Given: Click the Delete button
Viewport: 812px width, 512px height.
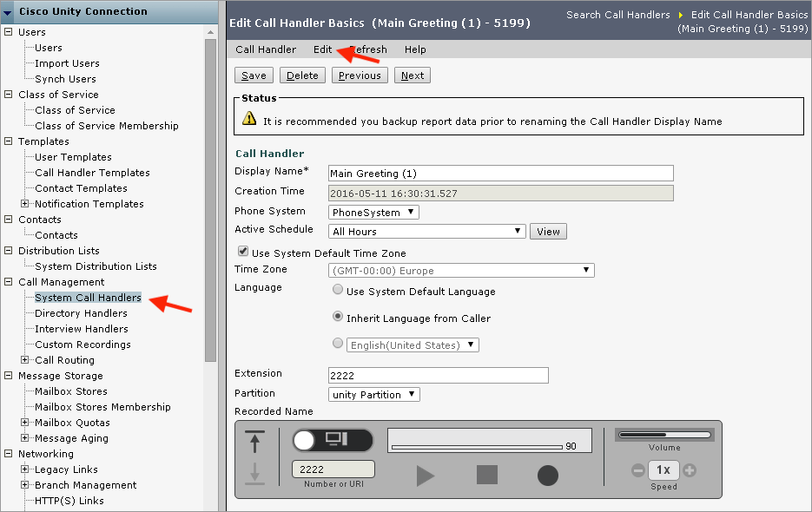Looking at the screenshot, I should click(x=302, y=75).
